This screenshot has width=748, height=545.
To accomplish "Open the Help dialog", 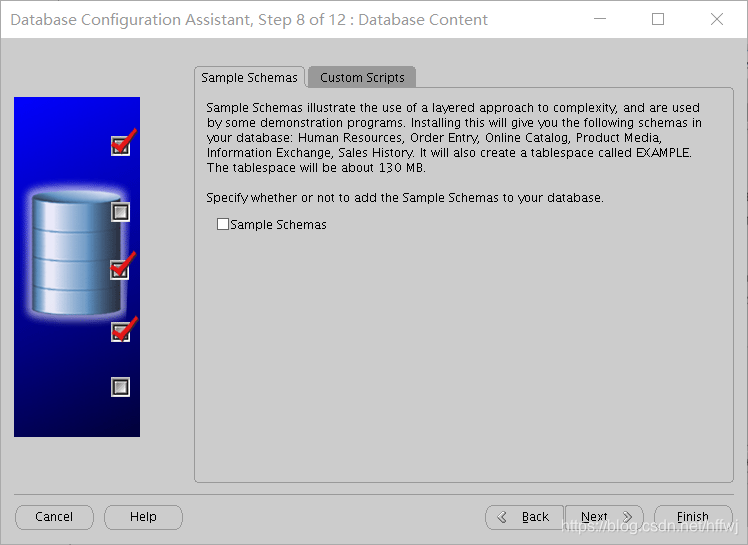I will coord(143,517).
